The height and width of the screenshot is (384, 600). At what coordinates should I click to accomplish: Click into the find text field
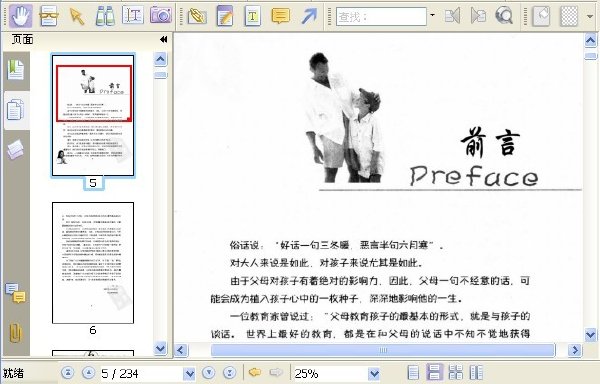pyautogui.click(x=381, y=16)
